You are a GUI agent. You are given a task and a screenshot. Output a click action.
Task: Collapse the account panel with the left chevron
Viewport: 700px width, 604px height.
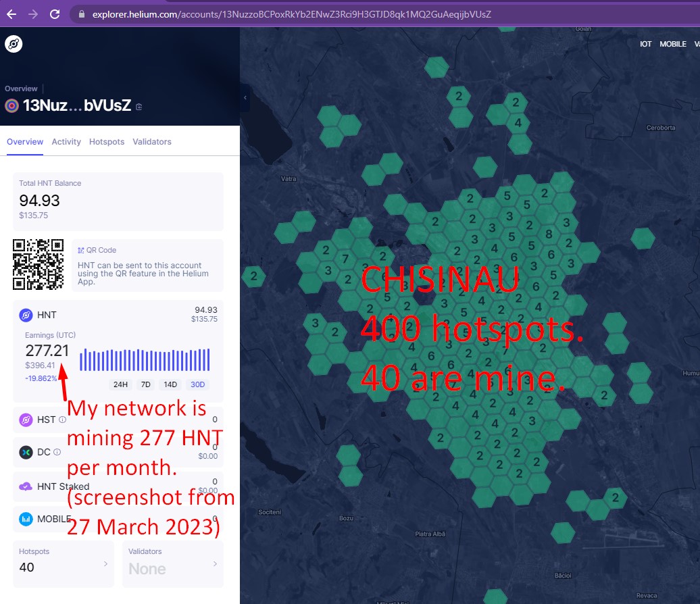click(245, 98)
